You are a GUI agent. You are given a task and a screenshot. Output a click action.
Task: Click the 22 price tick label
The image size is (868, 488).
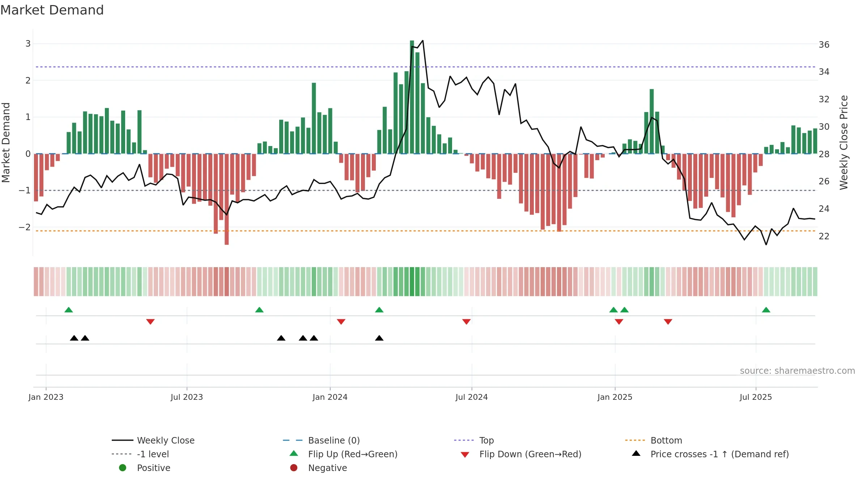pyautogui.click(x=824, y=236)
